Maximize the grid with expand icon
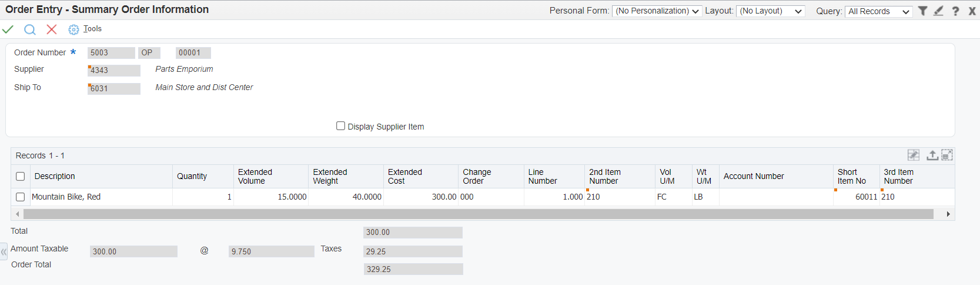Image resolution: width=980 pixels, height=285 pixels. click(947, 155)
